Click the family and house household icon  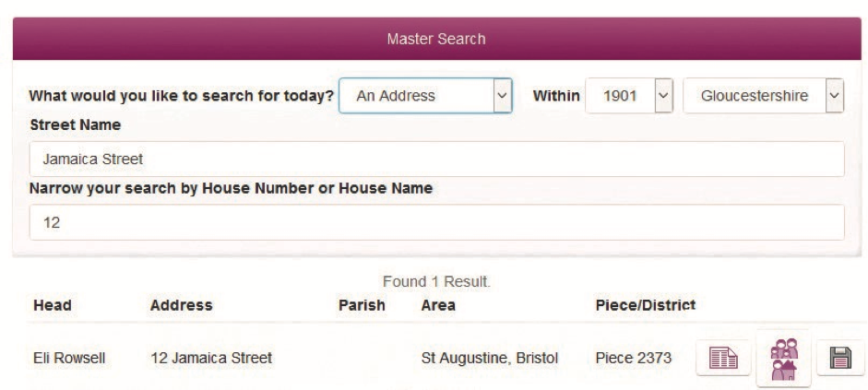click(784, 358)
